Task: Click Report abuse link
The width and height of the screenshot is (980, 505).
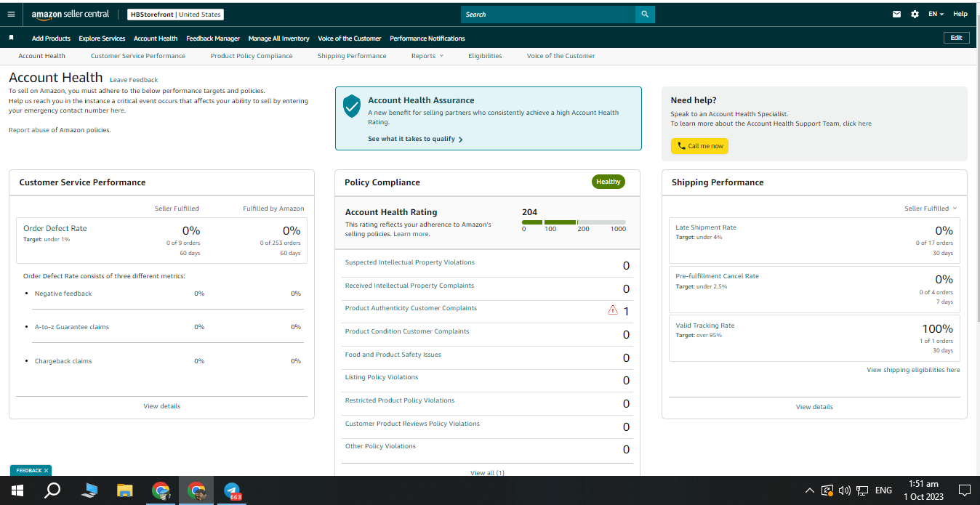Action: 29,130
